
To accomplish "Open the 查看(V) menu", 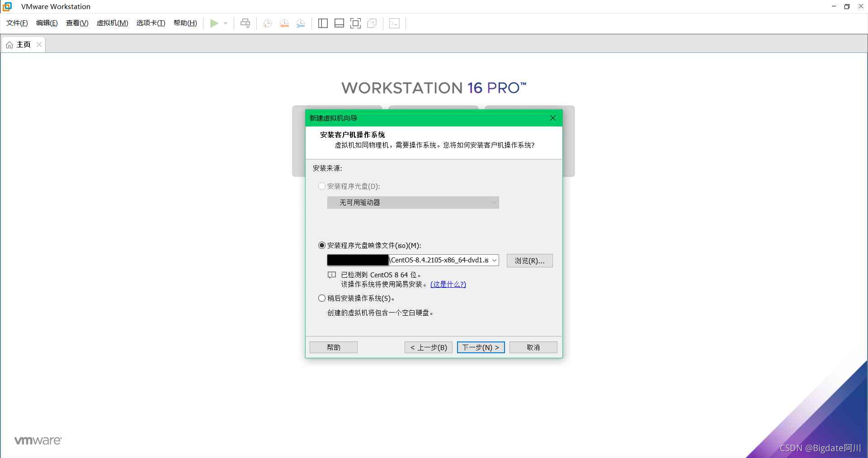I will click(77, 23).
